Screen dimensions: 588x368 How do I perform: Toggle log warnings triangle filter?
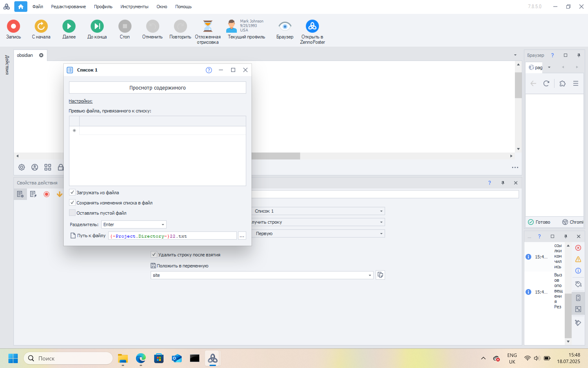click(578, 259)
